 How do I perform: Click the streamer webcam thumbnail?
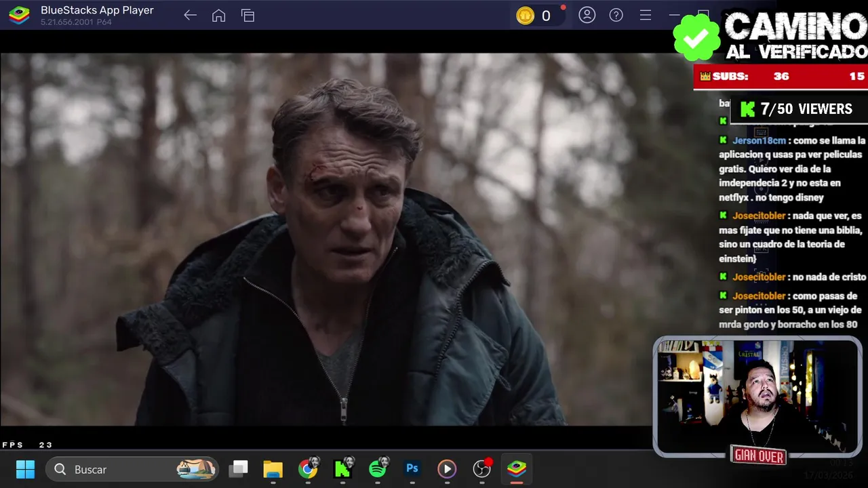click(x=757, y=396)
